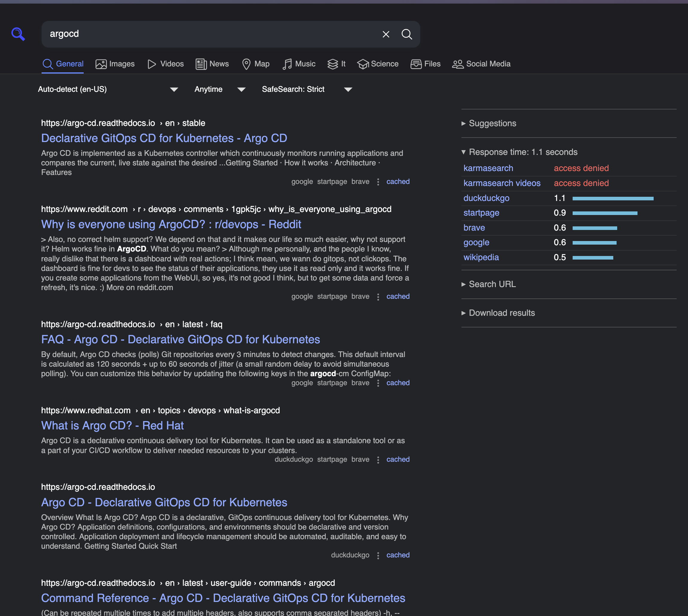The image size is (688, 616).
Task: Click the Science tab graduation cap icon
Action: click(363, 64)
